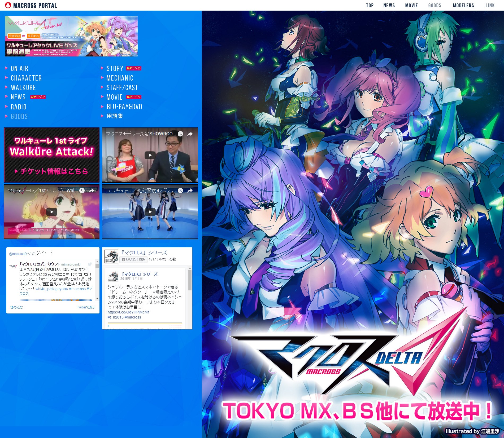This screenshot has width=504, height=438.
Task: Play the Walküre dance music video
Action: (x=150, y=212)
